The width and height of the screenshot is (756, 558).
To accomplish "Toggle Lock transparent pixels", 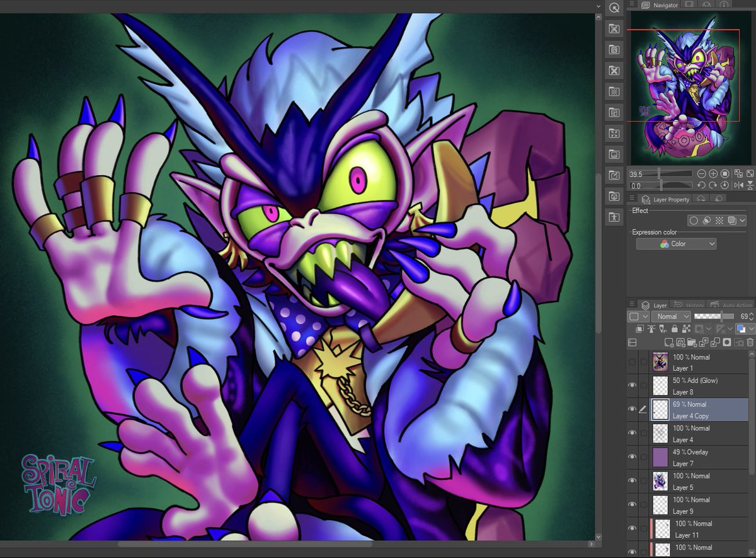I will (x=686, y=328).
